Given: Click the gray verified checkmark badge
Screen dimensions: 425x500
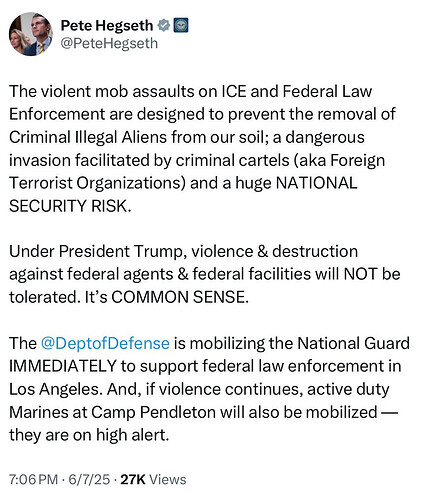Looking at the screenshot, I should (x=163, y=26).
